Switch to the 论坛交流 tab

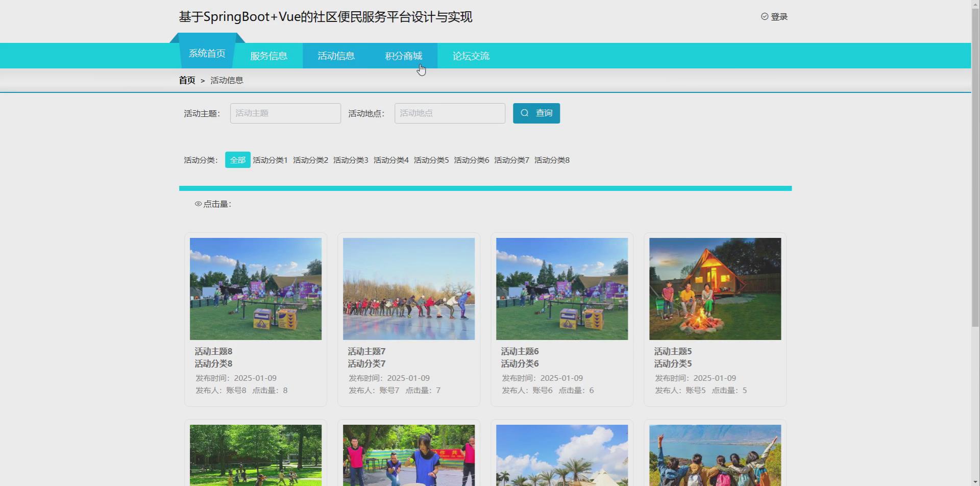[x=470, y=56]
